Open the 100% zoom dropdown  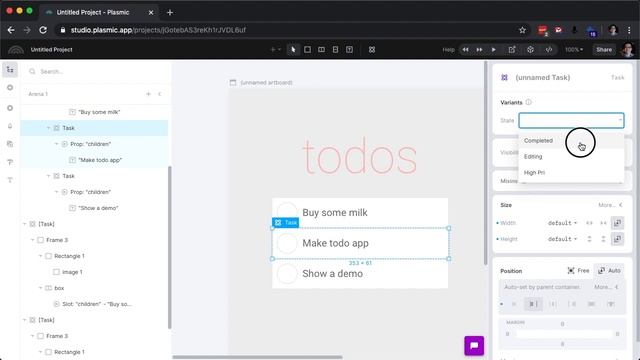coord(574,50)
